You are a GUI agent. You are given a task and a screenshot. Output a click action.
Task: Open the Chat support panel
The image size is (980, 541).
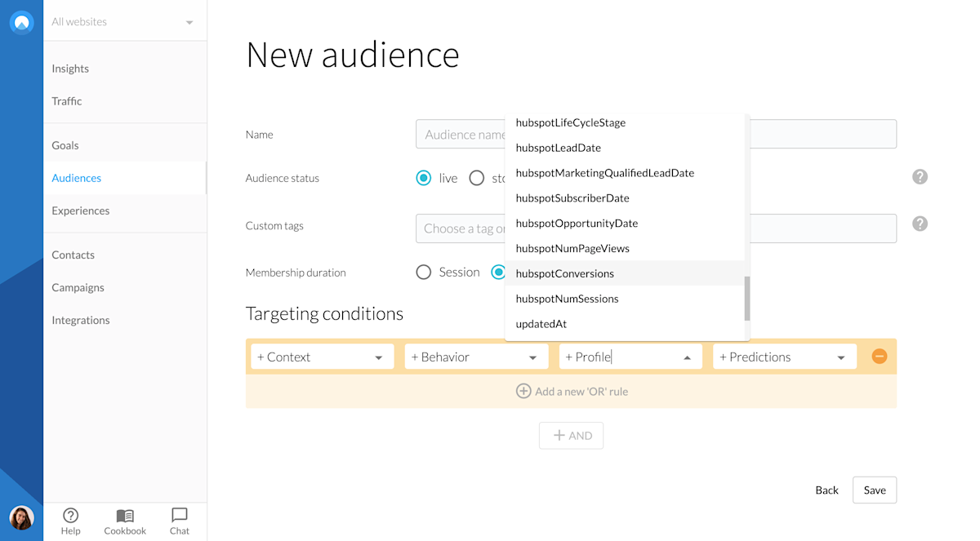click(x=180, y=521)
